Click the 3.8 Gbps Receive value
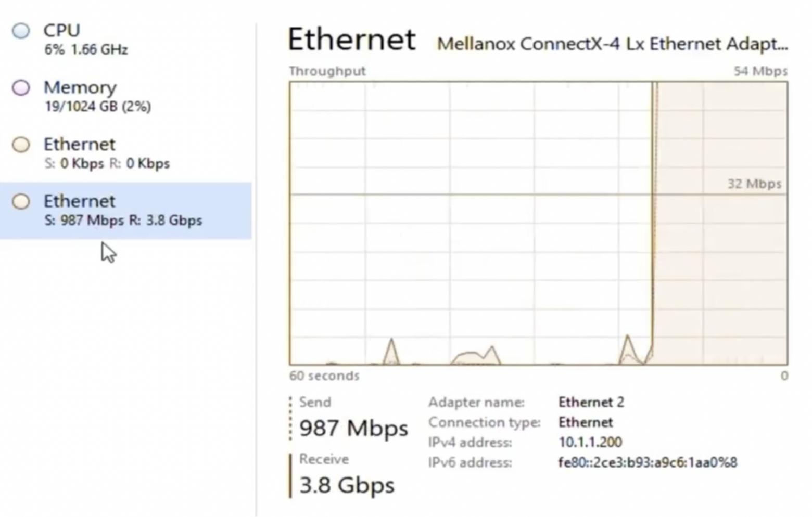812x517 pixels. 347,485
